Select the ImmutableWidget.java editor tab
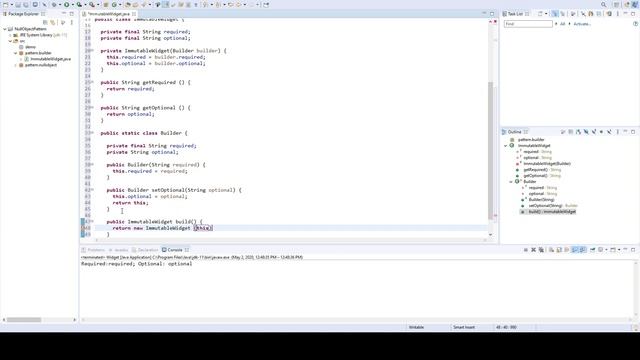This screenshot has width=640, height=360. (x=109, y=14)
